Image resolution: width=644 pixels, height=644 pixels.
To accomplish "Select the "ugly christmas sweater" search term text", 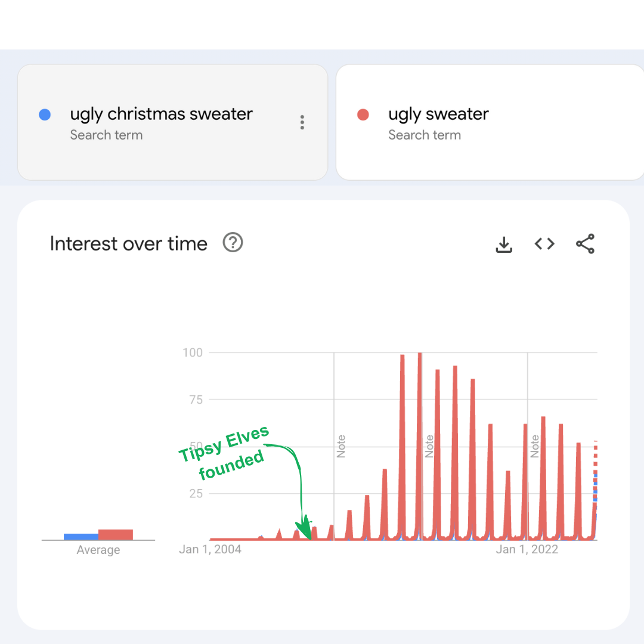I will (x=161, y=114).
